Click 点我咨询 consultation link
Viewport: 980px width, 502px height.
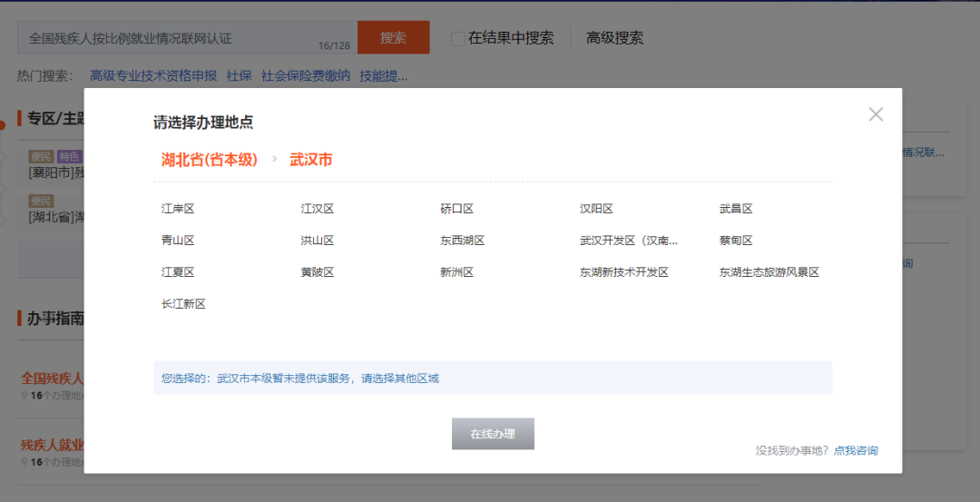click(x=856, y=450)
